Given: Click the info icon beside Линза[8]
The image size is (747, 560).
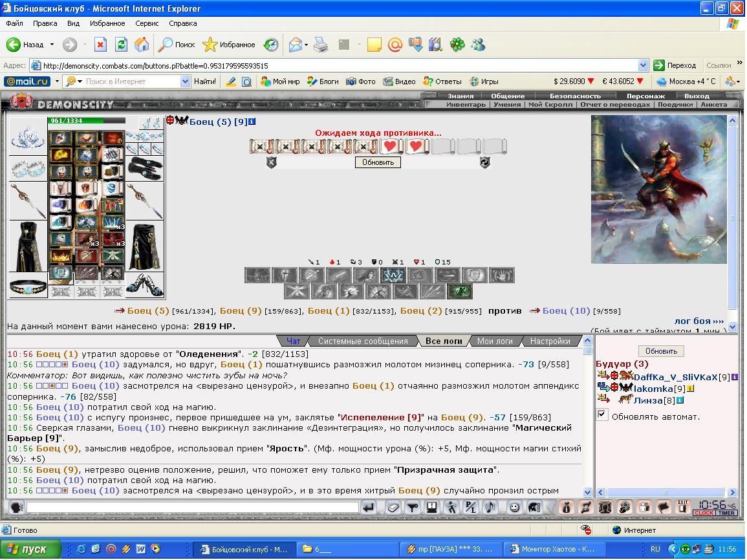Looking at the screenshot, I should pyautogui.click(x=680, y=400).
